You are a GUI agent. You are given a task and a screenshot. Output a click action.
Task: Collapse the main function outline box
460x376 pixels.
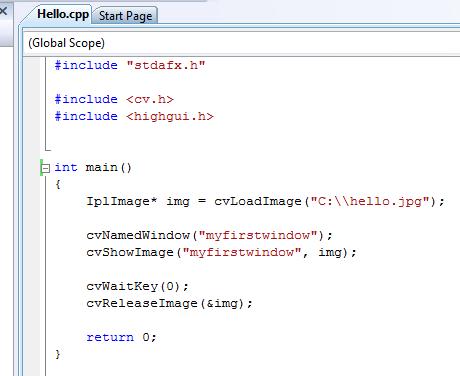tap(45, 168)
